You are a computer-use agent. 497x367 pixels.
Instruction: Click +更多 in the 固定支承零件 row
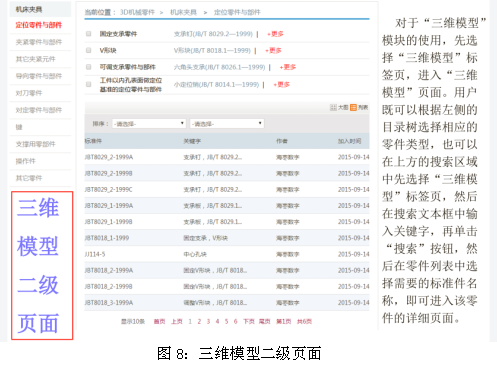pyautogui.click(x=275, y=34)
